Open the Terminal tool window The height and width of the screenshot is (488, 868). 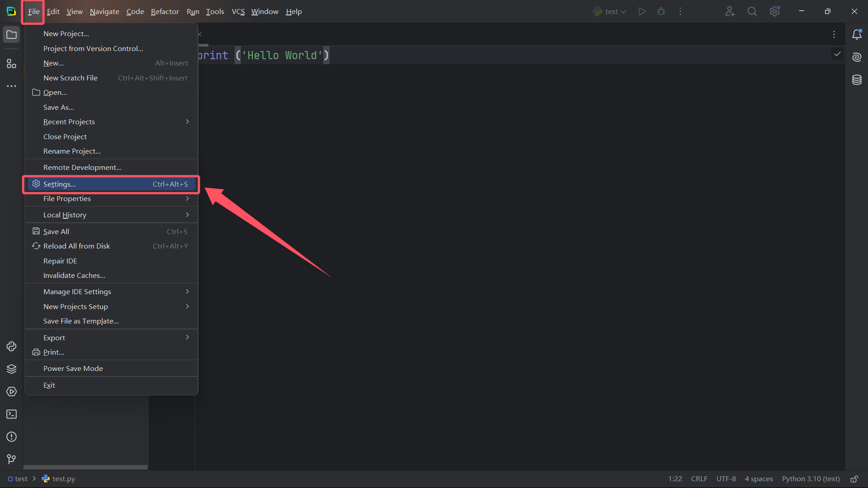click(x=12, y=414)
